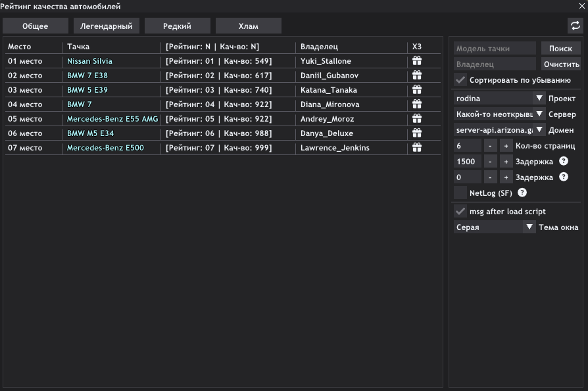Click help icon next to 0 Задержка
The image size is (588, 391).
click(x=563, y=177)
